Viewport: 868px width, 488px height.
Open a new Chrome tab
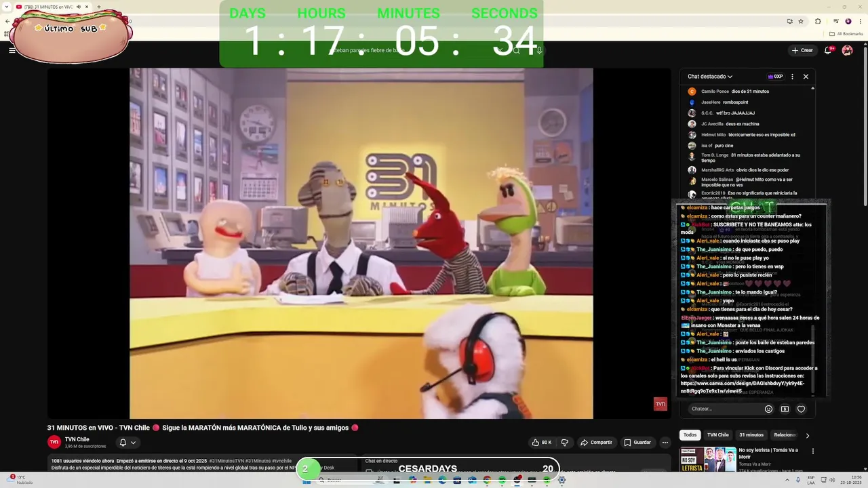click(99, 7)
